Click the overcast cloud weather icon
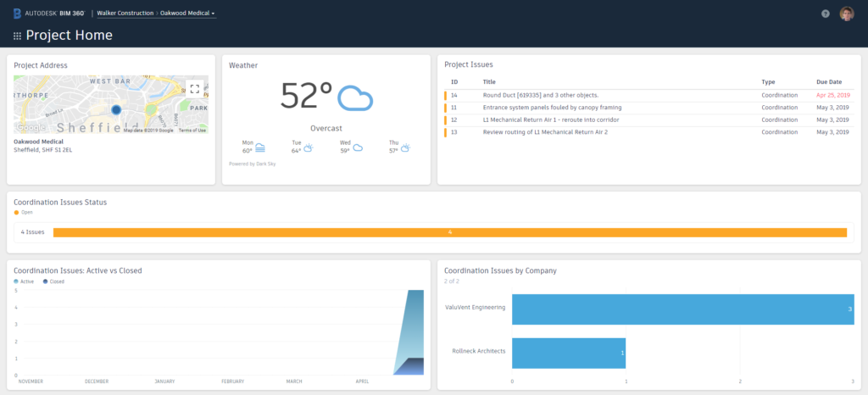Viewport: 868px width, 395px height. (x=355, y=98)
